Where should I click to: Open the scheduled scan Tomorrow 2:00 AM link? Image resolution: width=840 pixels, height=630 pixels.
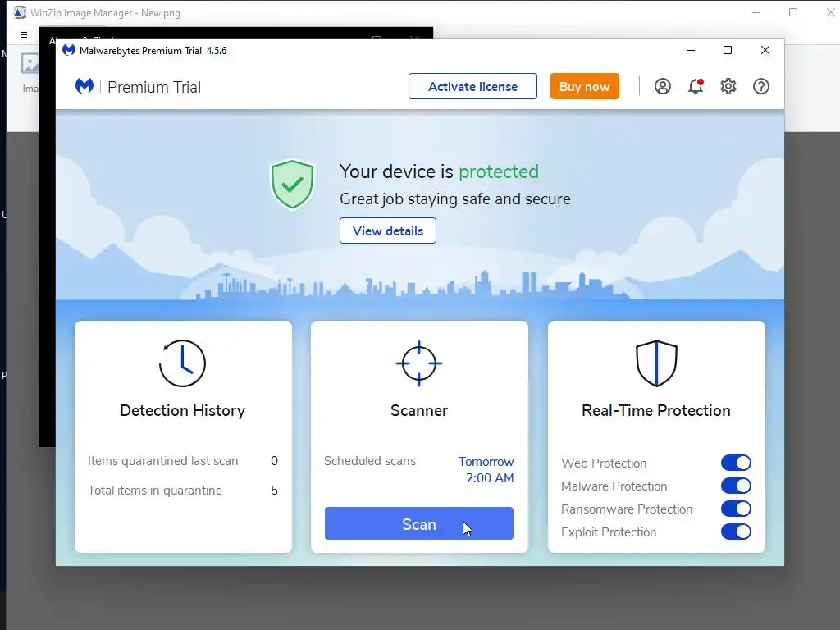click(x=486, y=470)
